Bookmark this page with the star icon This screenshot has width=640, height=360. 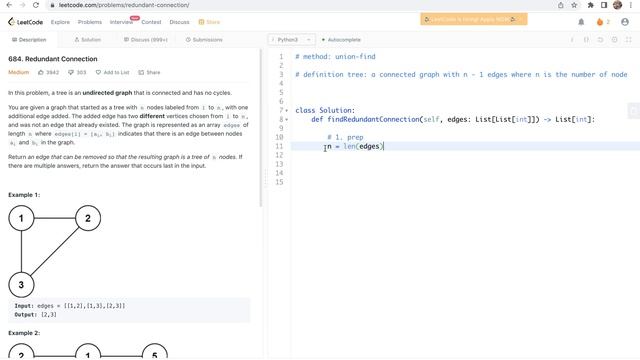pyautogui.click(x=574, y=5)
